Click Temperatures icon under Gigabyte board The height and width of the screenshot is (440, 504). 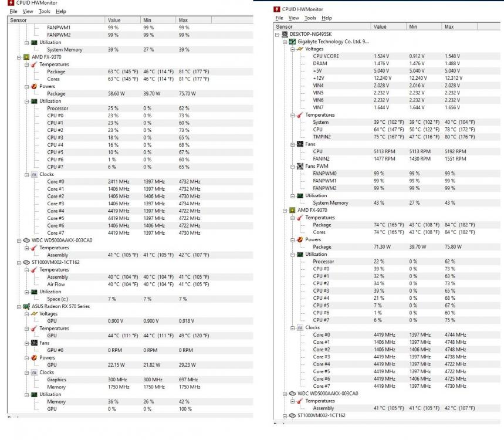click(x=300, y=115)
